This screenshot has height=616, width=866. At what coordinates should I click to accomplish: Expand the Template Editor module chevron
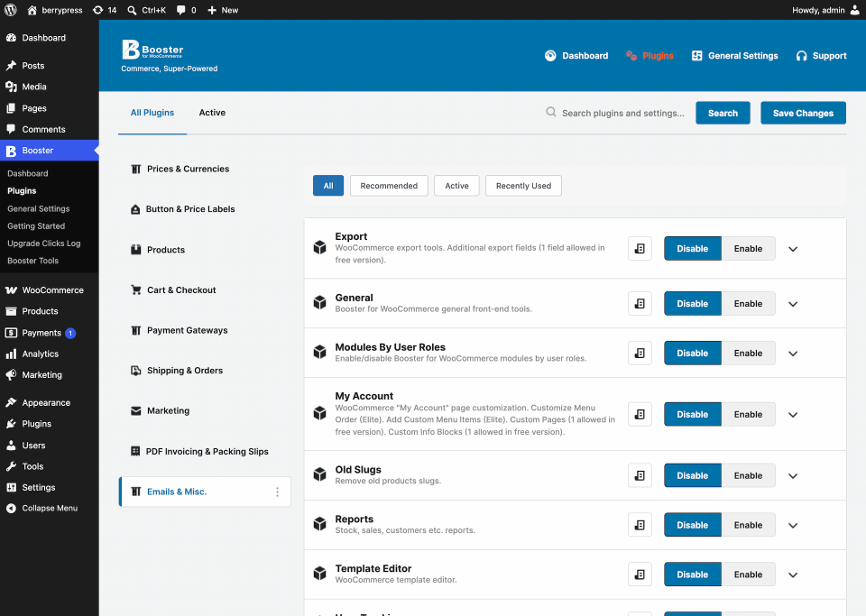point(793,575)
